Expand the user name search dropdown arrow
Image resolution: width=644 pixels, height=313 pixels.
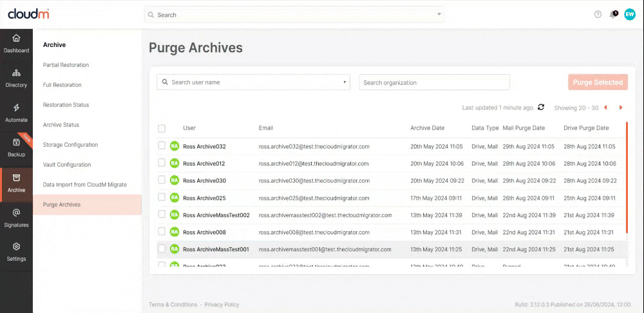(345, 82)
